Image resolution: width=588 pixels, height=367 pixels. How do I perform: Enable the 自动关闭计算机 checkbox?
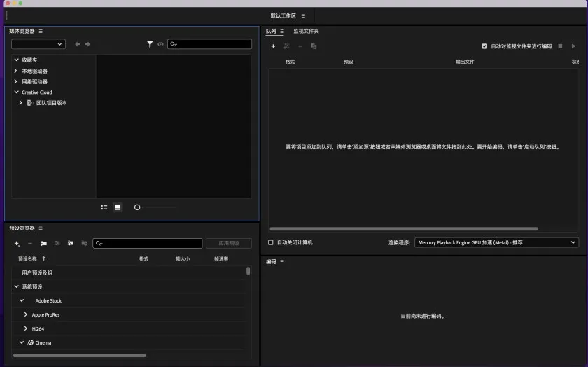coord(271,242)
